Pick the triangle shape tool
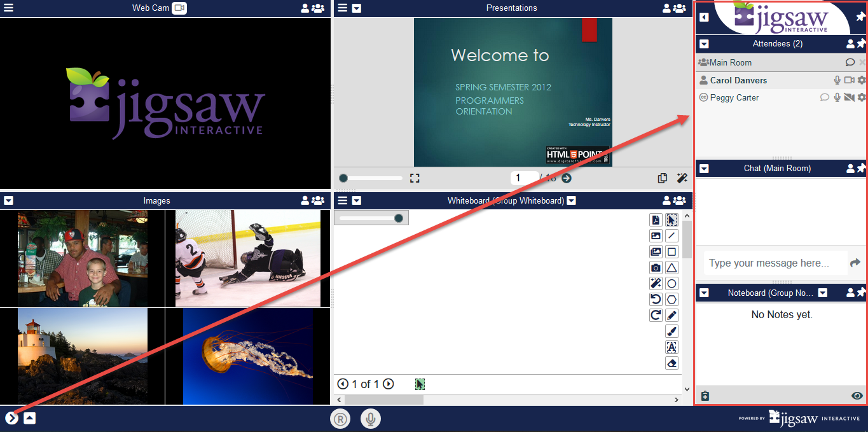868x432 pixels. [x=672, y=268]
